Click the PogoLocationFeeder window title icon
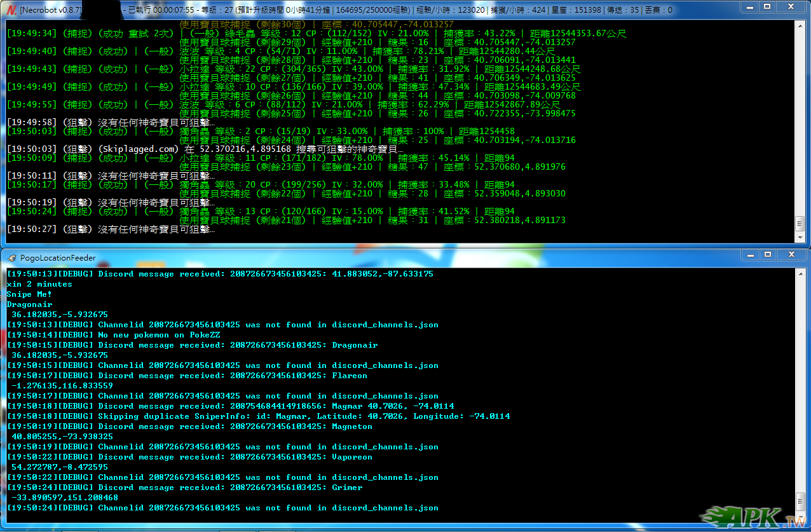The width and height of the screenshot is (811, 532). (11, 257)
